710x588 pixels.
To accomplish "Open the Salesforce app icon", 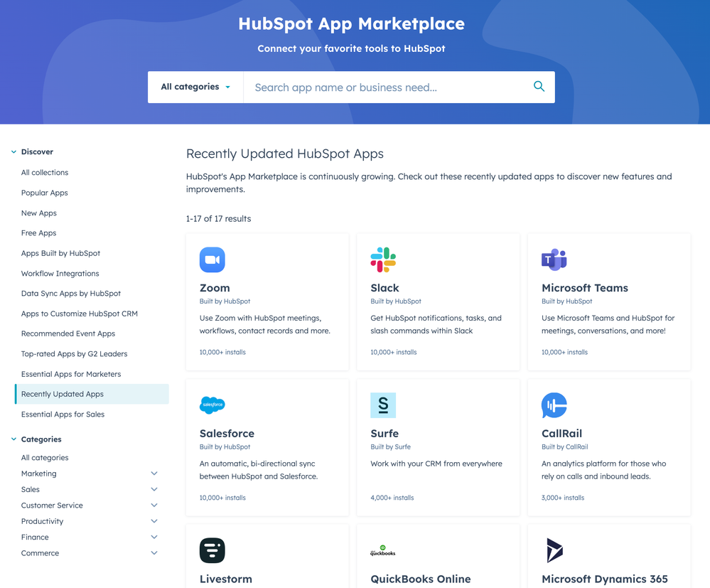I will point(212,405).
